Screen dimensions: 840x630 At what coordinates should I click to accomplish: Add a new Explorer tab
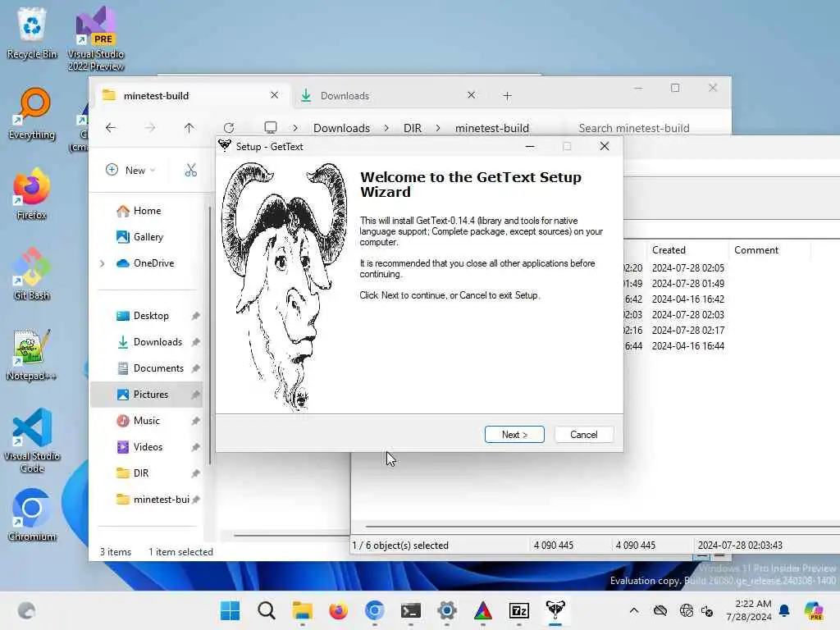tap(507, 95)
